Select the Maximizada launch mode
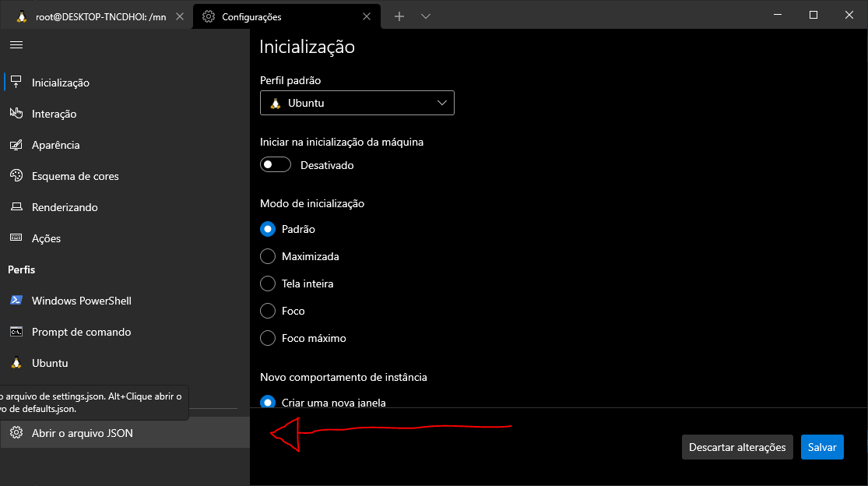The width and height of the screenshot is (868, 486). coord(267,256)
